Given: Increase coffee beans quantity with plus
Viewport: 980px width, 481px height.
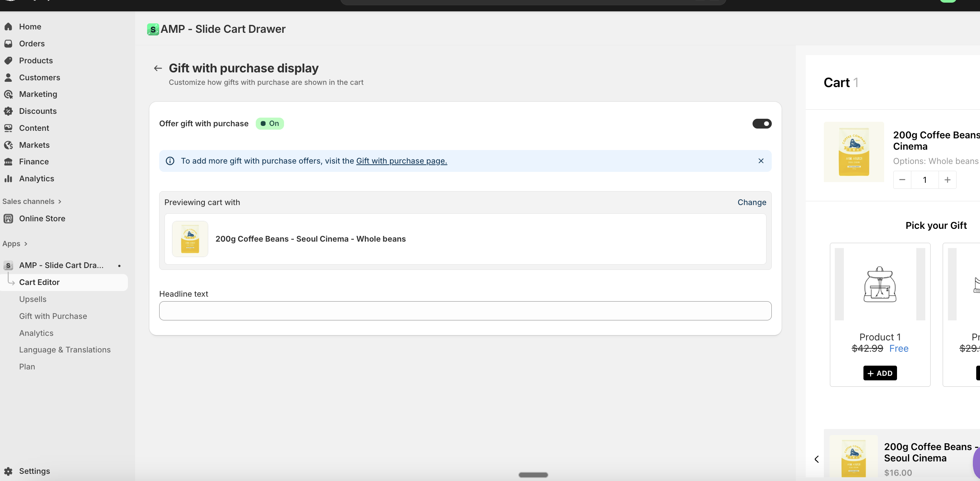Looking at the screenshot, I should click(947, 180).
